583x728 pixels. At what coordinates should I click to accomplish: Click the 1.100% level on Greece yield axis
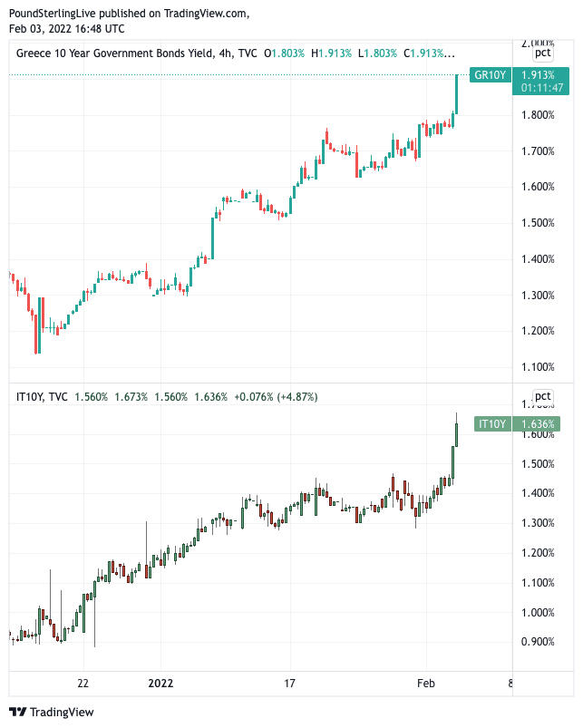(538, 367)
